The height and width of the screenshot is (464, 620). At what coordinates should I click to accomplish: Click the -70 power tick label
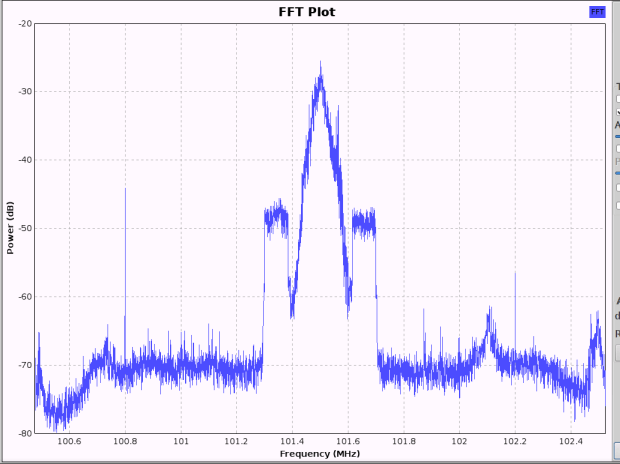(x=25, y=365)
